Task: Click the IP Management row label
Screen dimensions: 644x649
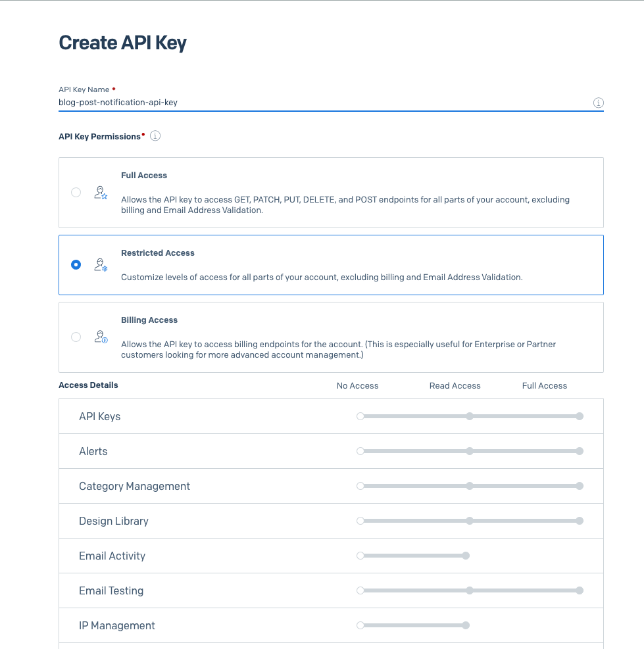Action: pos(117,625)
